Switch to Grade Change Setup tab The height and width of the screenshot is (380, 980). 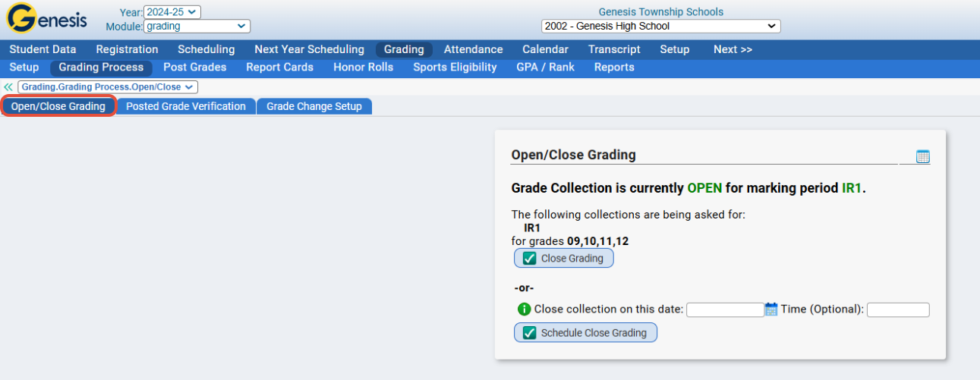click(x=314, y=106)
